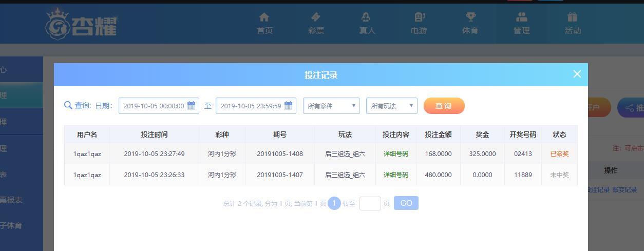644x251 pixels.
Task: Click the search magnifier icon beside 查询
Action: [68, 105]
